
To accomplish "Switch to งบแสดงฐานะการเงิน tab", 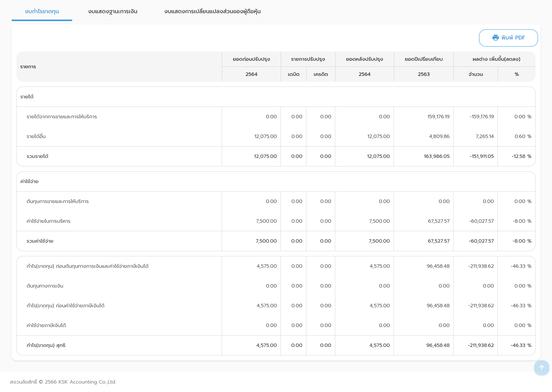I will (x=113, y=11).
